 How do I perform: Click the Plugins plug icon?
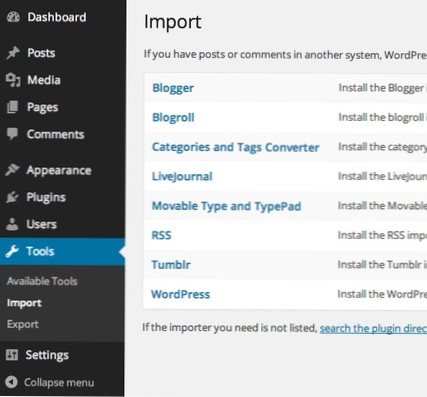pyautogui.click(x=12, y=197)
